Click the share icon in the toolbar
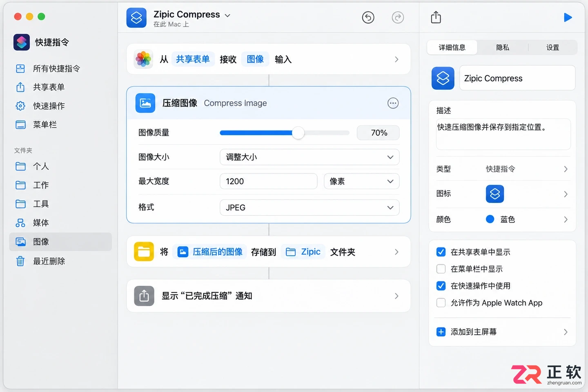Image resolution: width=588 pixels, height=392 pixels. pos(436,18)
